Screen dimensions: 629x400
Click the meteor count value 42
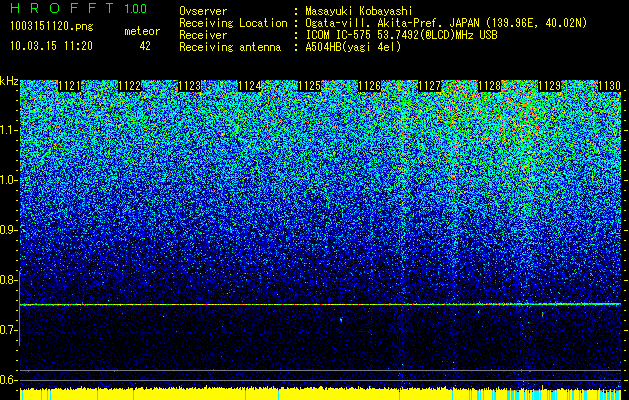pyautogui.click(x=145, y=46)
